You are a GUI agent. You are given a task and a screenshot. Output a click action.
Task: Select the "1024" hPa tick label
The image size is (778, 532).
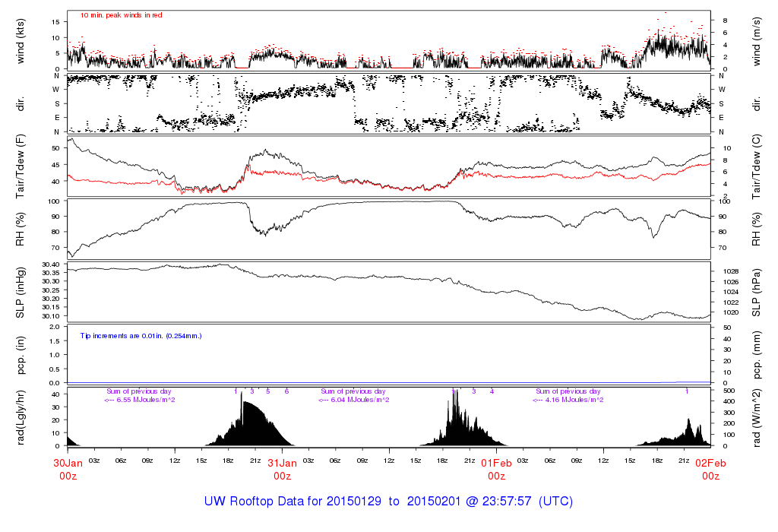coord(731,292)
